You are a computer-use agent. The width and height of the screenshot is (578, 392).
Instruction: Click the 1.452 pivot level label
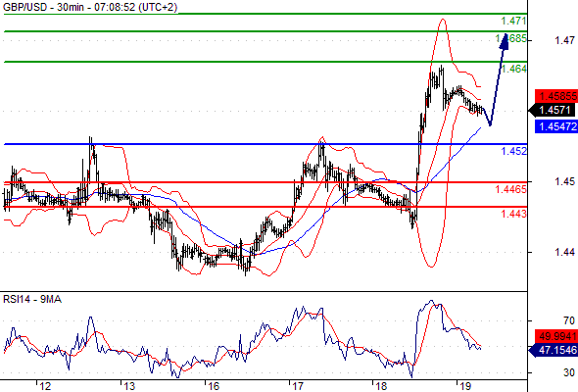pos(514,151)
